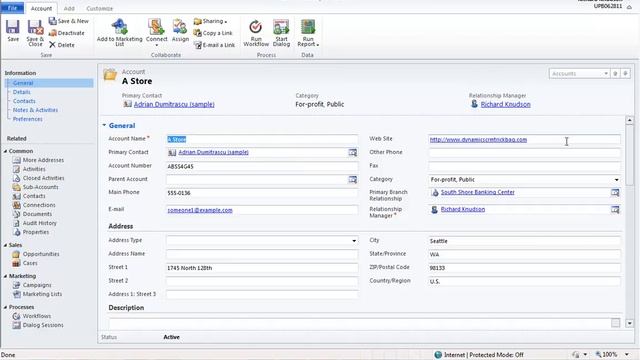Click E-mail a Link
Image resolution: width=640 pixels, height=360 pixels.
click(214, 45)
